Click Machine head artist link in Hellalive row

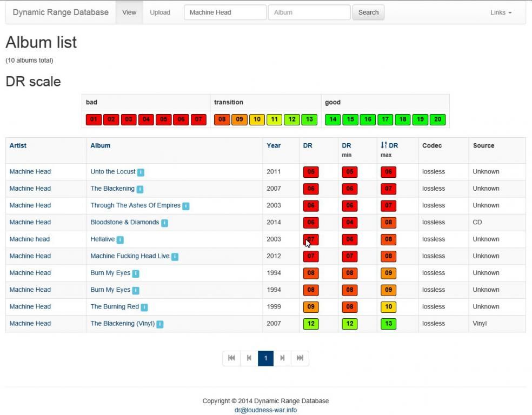pos(30,239)
